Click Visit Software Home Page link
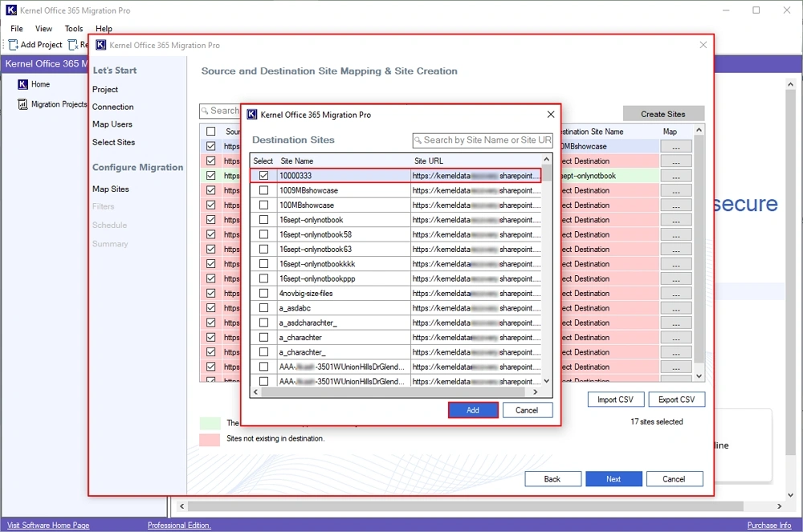The height and width of the screenshot is (532, 803). pyautogui.click(x=48, y=526)
